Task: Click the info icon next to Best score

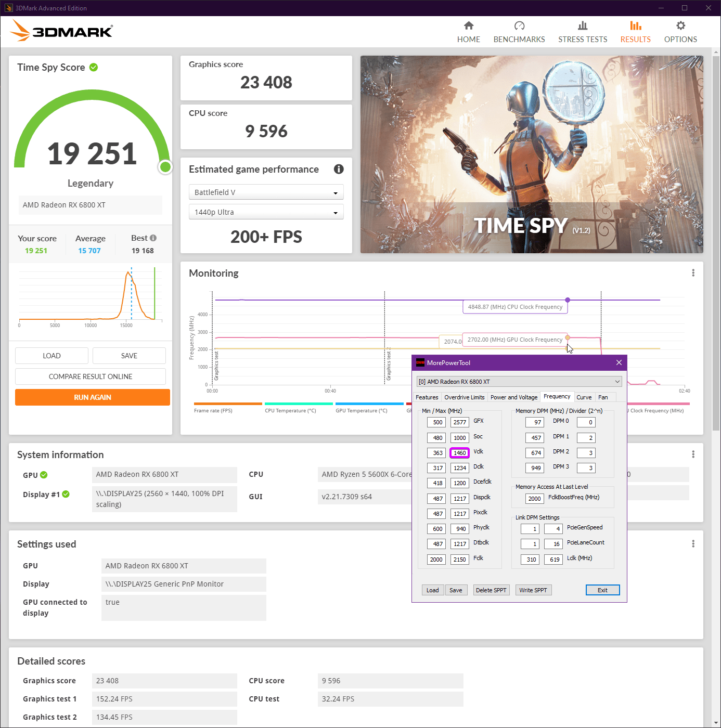Action: pos(153,238)
